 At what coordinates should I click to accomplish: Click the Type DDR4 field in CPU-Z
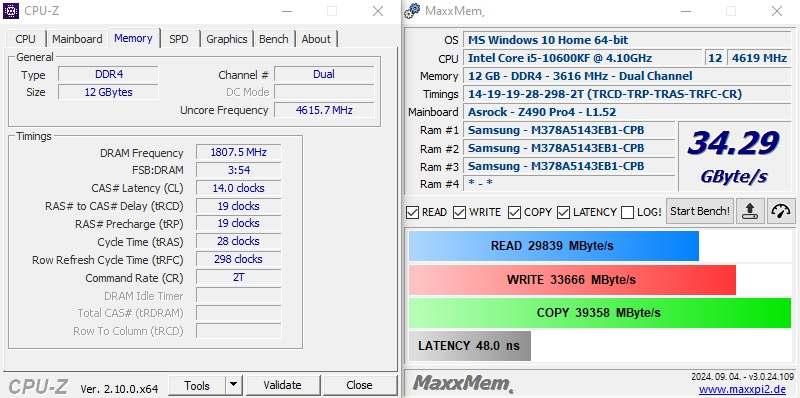click(x=108, y=74)
